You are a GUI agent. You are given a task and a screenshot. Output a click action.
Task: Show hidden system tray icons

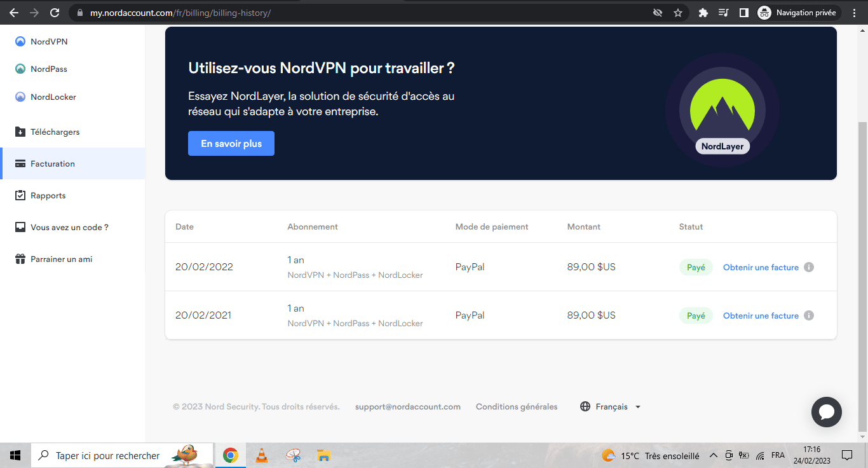click(713, 455)
